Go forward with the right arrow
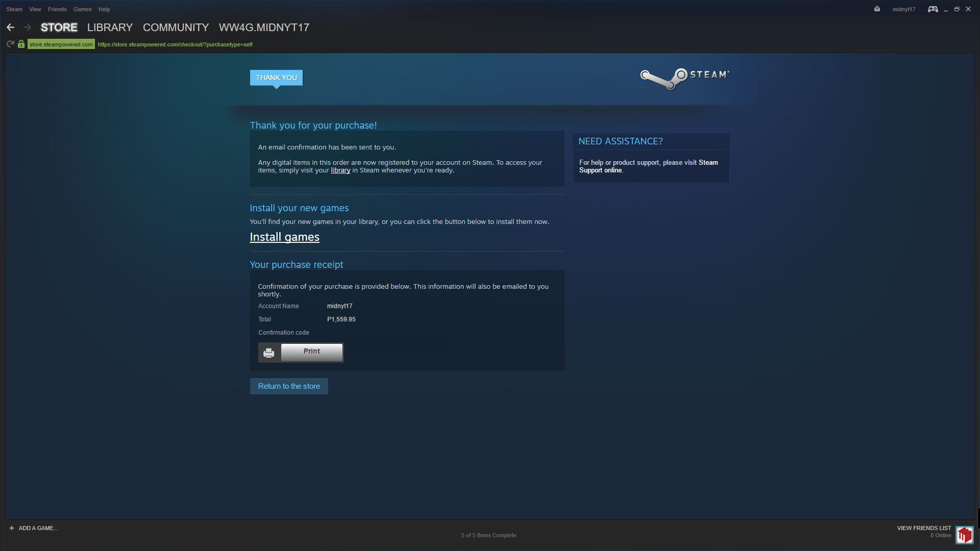 click(x=28, y=28)
